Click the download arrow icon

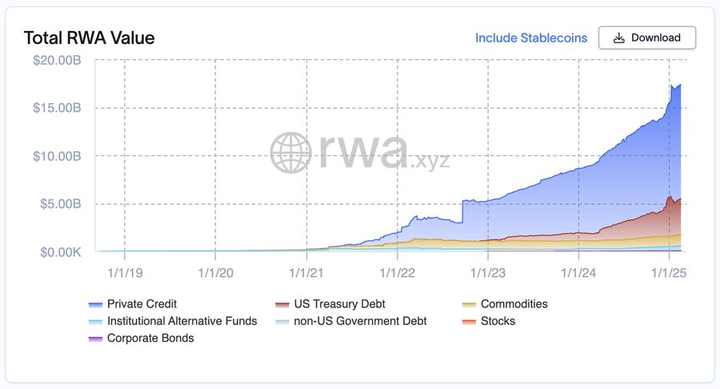pyautogui.click(x=619, y=38)
